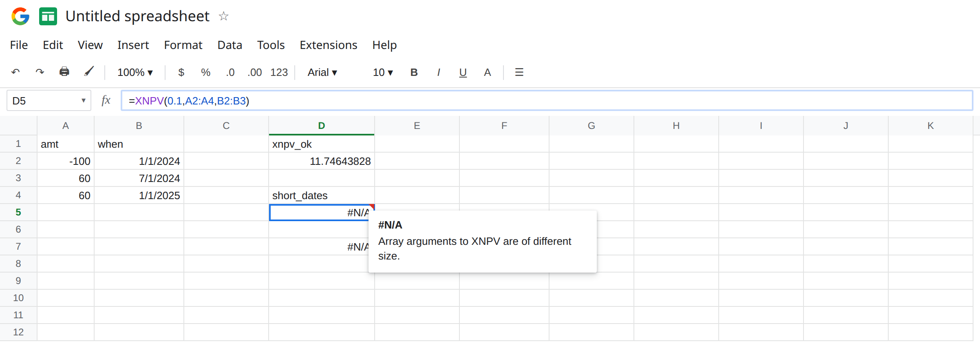This screenshot has height=346, width=980.
Task: Select the 60 cell in row 3
Action: tap(66, 178)
